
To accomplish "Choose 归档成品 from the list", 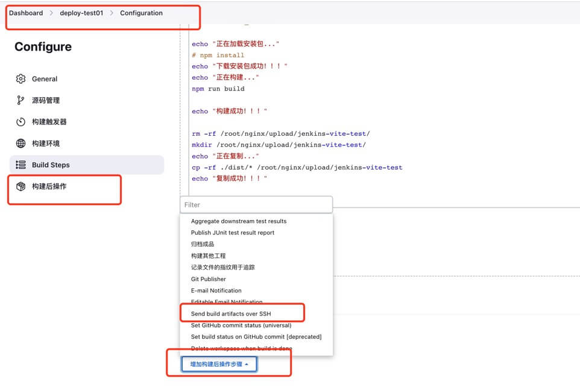I will tap(203, 244).
